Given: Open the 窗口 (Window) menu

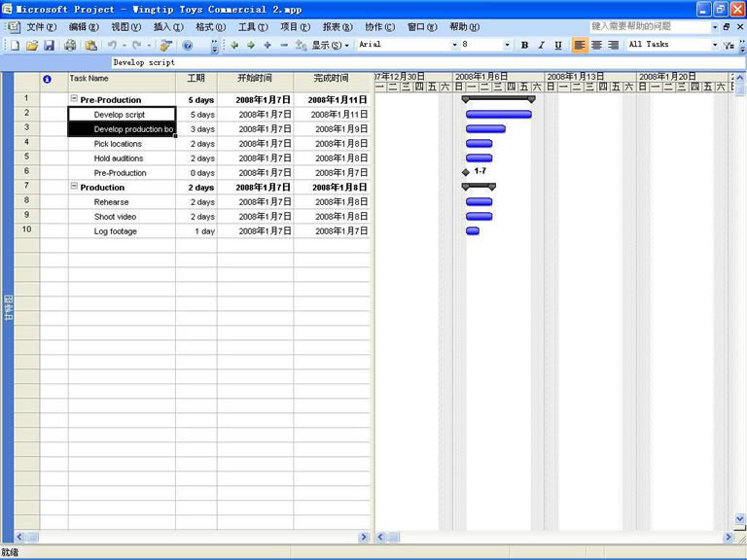Looking at the screenshot, I should (422, 27).
